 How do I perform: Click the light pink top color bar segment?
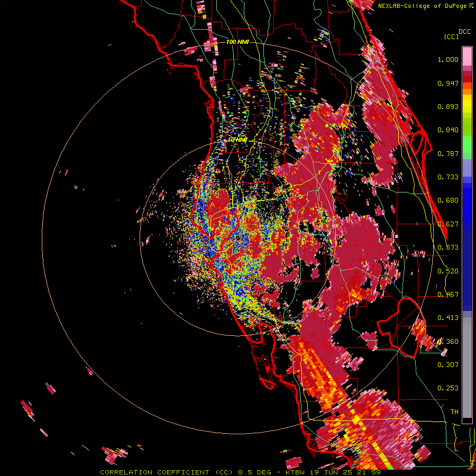[467, 57]
